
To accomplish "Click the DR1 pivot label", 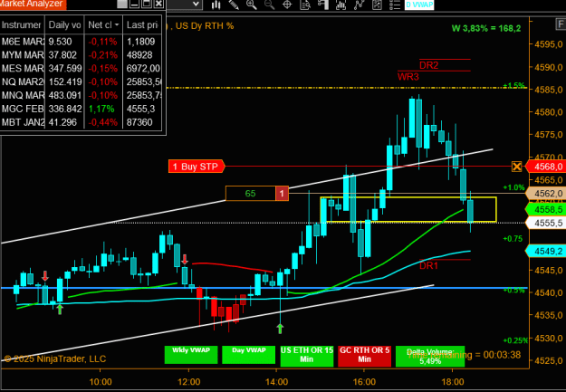I will click(428, 265).
